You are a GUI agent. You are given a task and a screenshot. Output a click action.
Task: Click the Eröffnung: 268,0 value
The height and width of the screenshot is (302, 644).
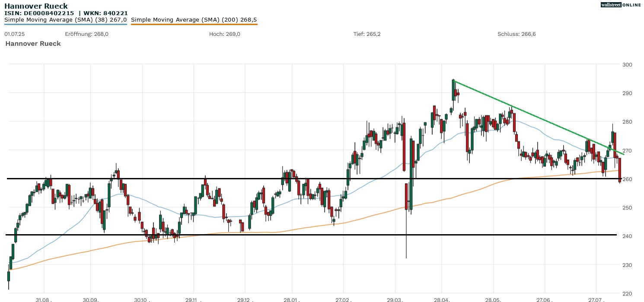(86, 34)
